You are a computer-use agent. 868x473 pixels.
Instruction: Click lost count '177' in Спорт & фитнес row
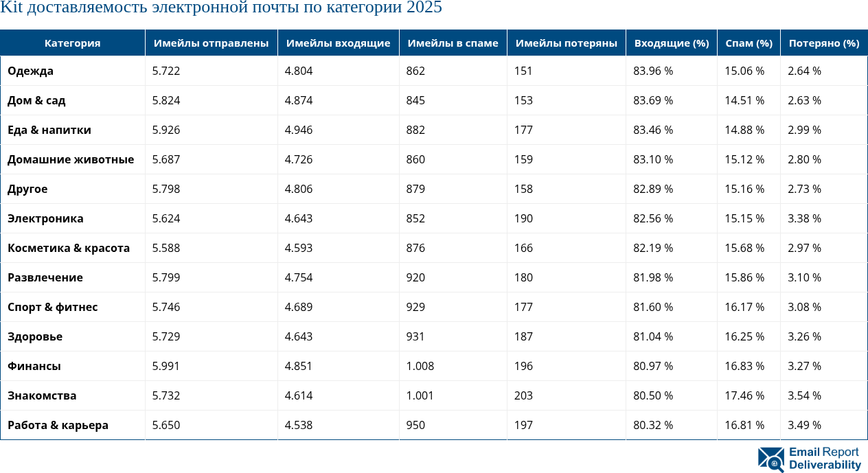523,307
